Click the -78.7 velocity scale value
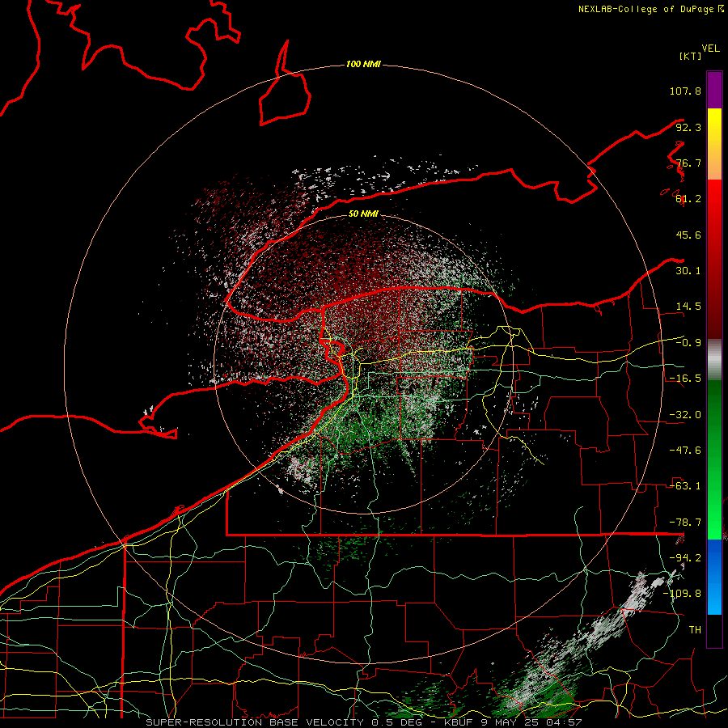The image size is (728, 728). point(685,523)
